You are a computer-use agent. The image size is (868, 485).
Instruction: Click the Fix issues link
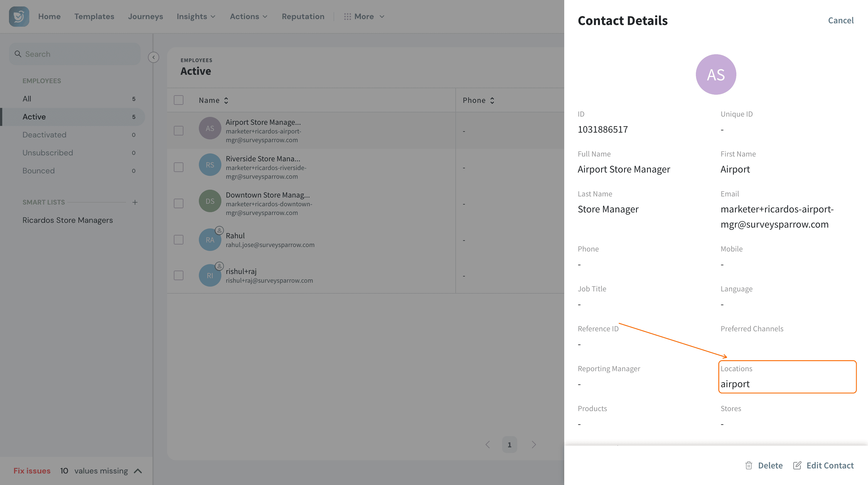[x=32, y=471]
